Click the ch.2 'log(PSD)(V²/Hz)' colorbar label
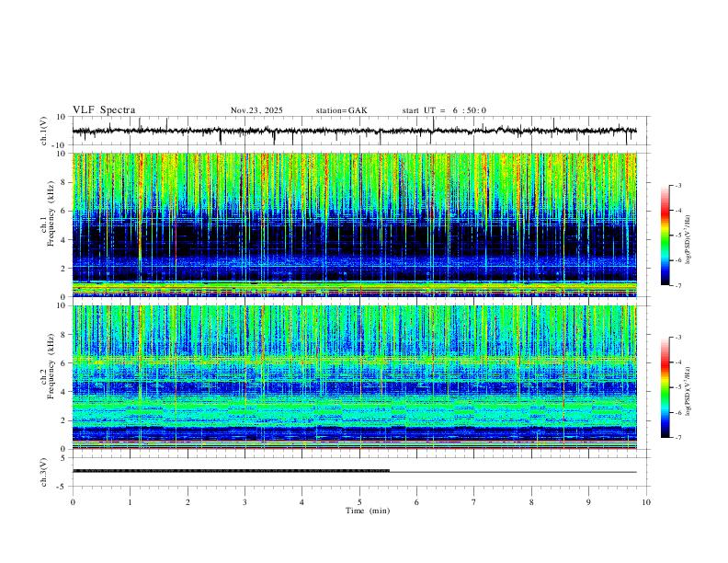728x563 pixels. 688,392
